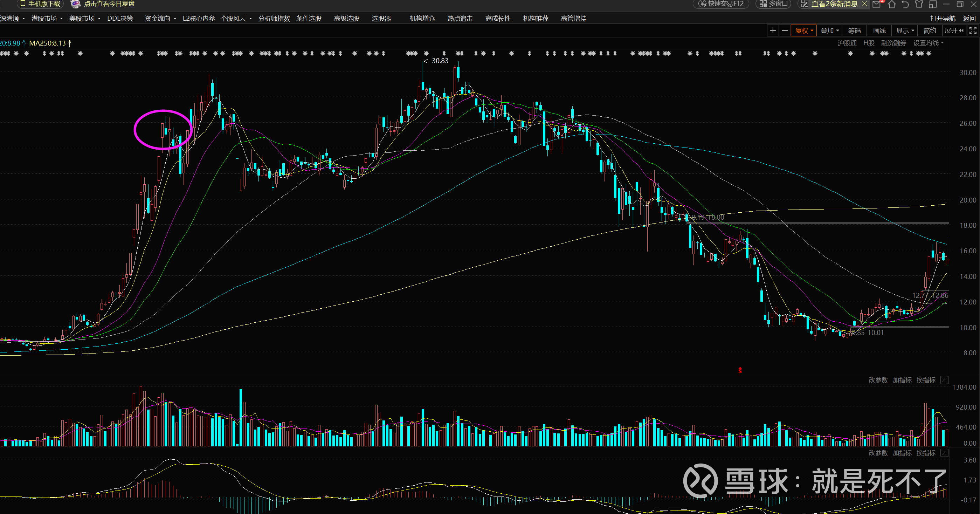Screen dimensions: 980x514
Task: Click the undo back arrow icon
Action: point(905,4)
